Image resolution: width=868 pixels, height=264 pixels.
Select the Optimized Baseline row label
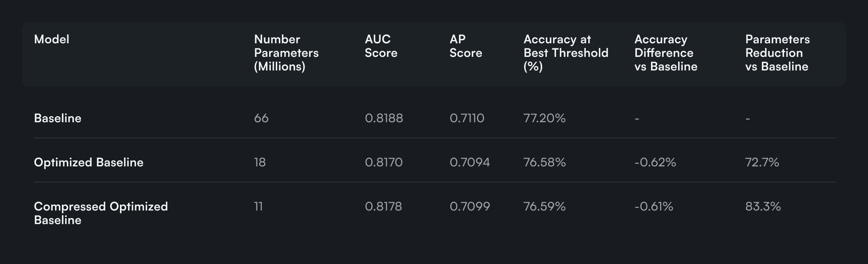click(89, 163)
